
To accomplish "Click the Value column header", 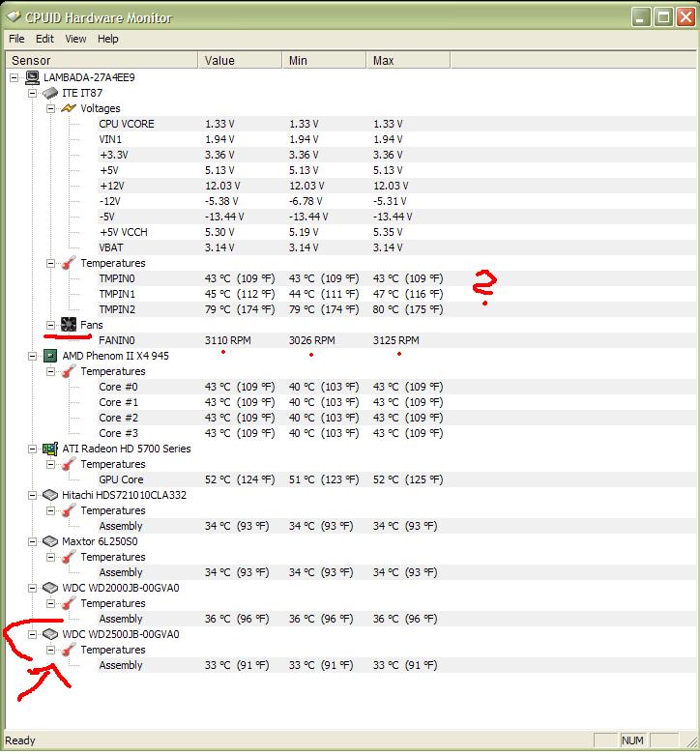I will (240, 60).
